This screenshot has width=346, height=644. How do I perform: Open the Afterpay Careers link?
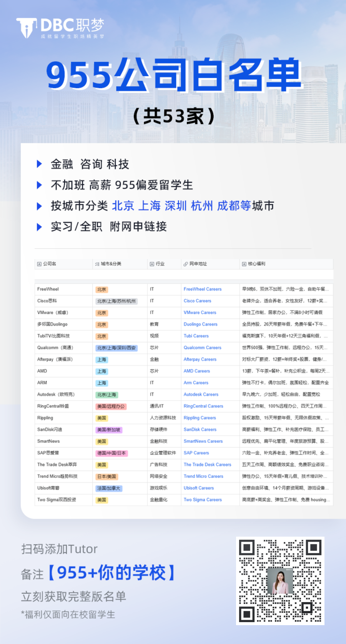click(x=200, y=359)
